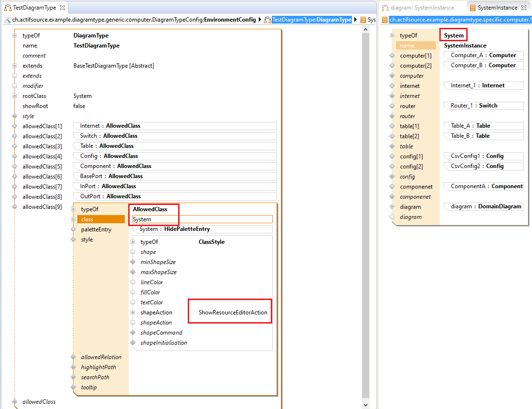Open the Computer_A : Computer entry
The height and width of the screenshot is (409, 532).
click(483, 56)
